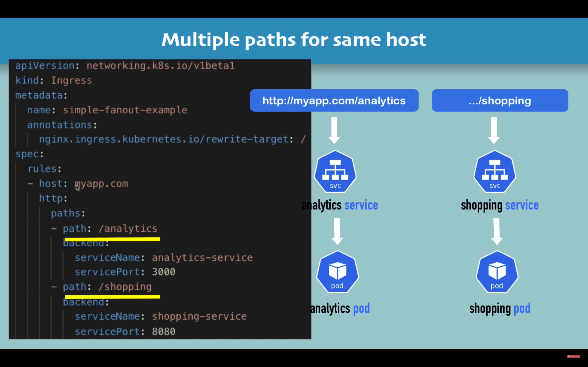This screenshot has width=588, height=367.
Task: Click the rewrite-target annotation line
Action: pyautogui.click(x=172, y=139)
